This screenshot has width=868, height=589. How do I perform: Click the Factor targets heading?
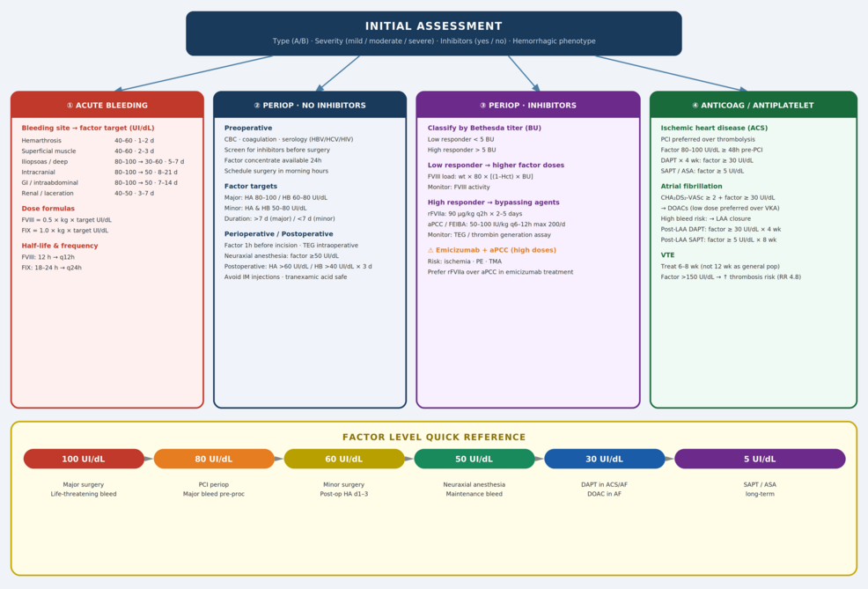(x=251, y=186)
